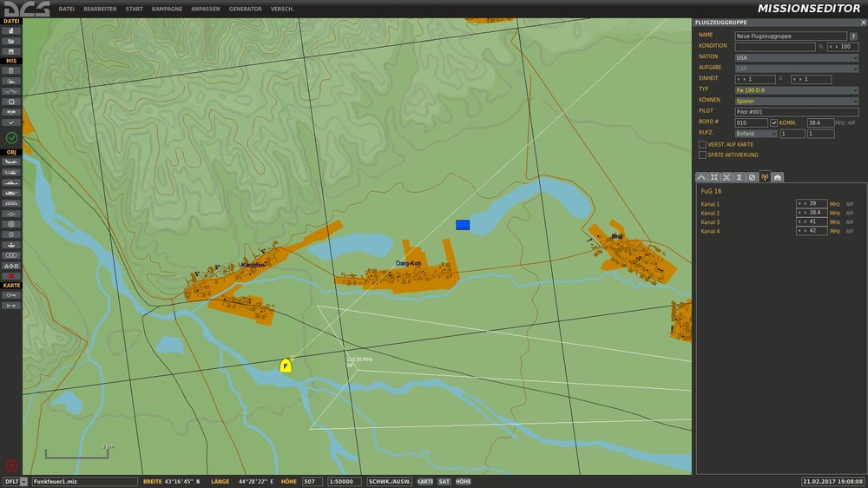Image resolution: width=868 pixels, height=488 pixels.
Task: Select the trigger zone circle tool
Action: click(x=11, y=224)
